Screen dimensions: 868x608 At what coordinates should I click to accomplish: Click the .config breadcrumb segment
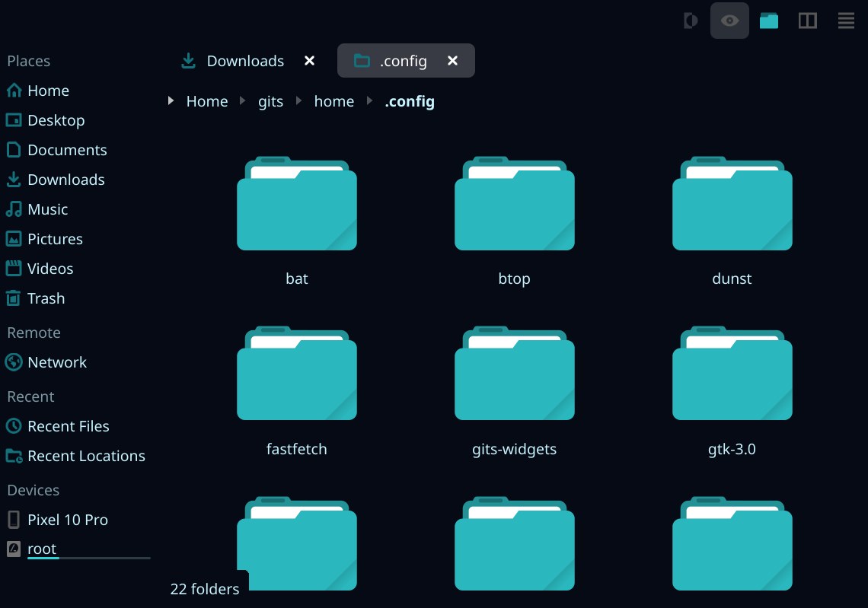410,101
